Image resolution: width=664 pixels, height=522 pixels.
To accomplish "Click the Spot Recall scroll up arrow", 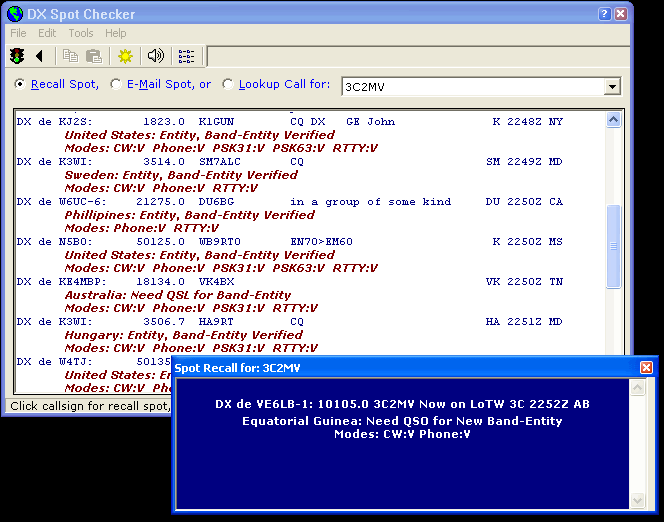I will [x=637, y=387].
